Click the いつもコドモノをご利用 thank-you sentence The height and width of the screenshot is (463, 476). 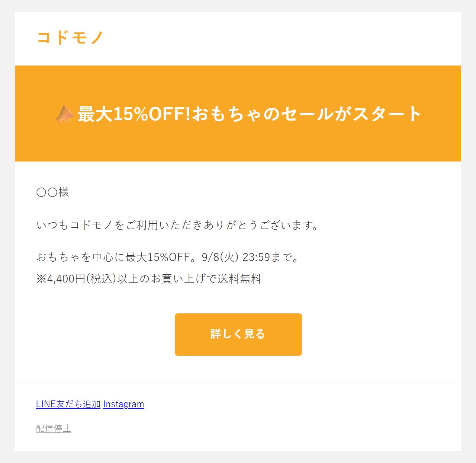177,225
